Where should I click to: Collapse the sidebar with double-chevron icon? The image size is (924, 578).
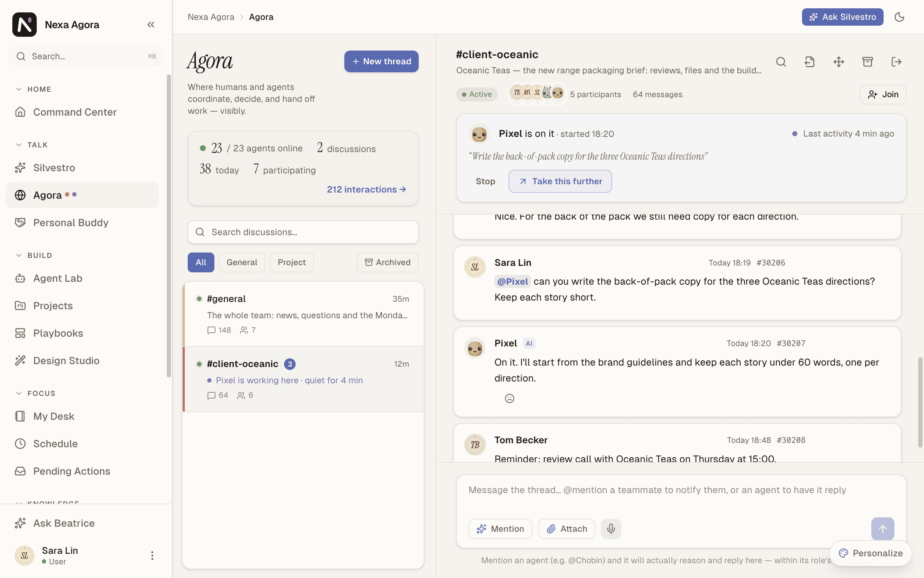point(151,25)
